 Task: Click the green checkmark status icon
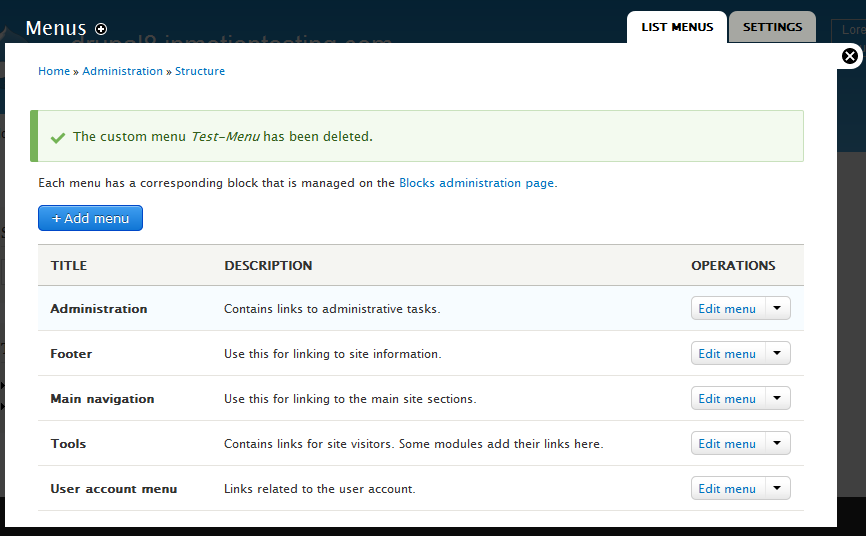[x=57, y=137]
